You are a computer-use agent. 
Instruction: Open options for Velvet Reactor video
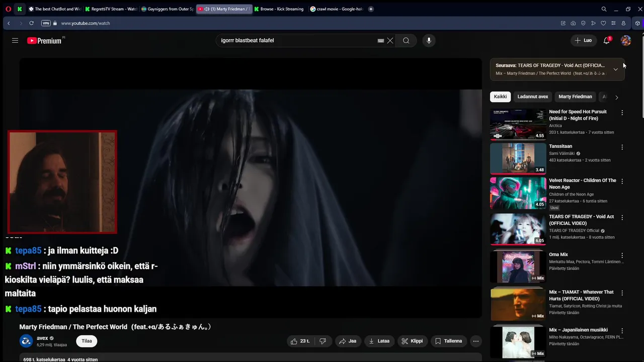pos(622,181)
